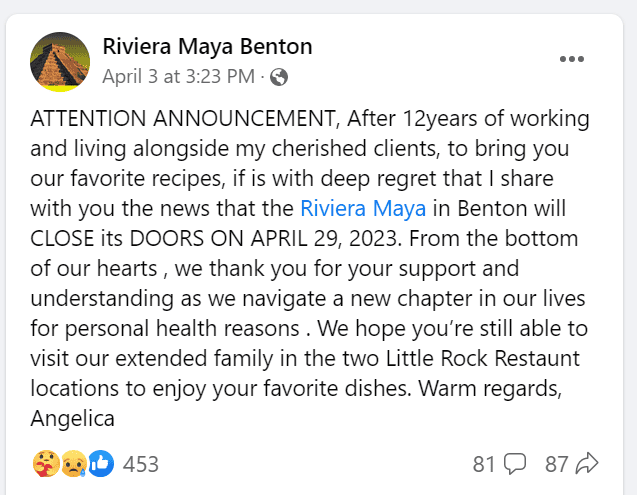
Task: Show the 81 comments count
Action: click(485, 464)
